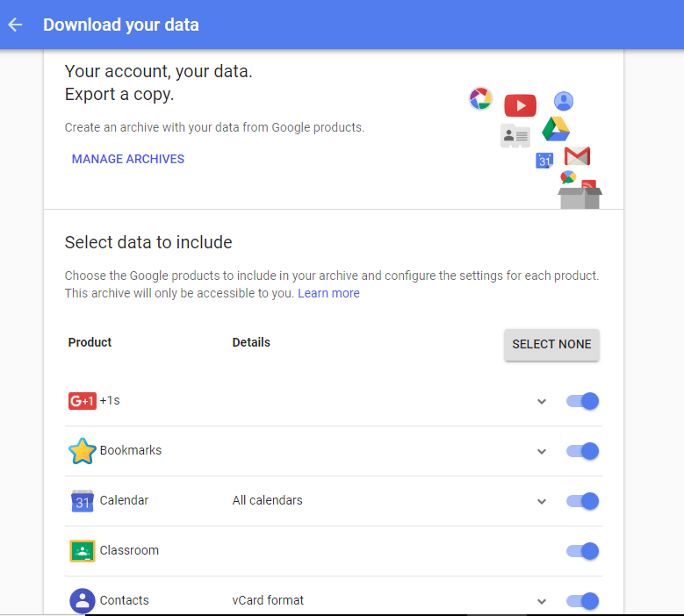Screen dimensions: 684x616
Task: Open MANAGE ARCHIVES
Action: tap(128, 159)
